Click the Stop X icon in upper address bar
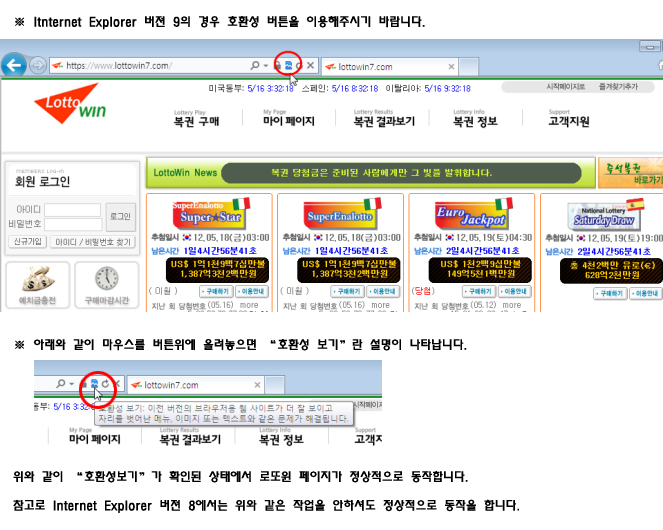This screenshot has width=663, height=530. point(310,65)
